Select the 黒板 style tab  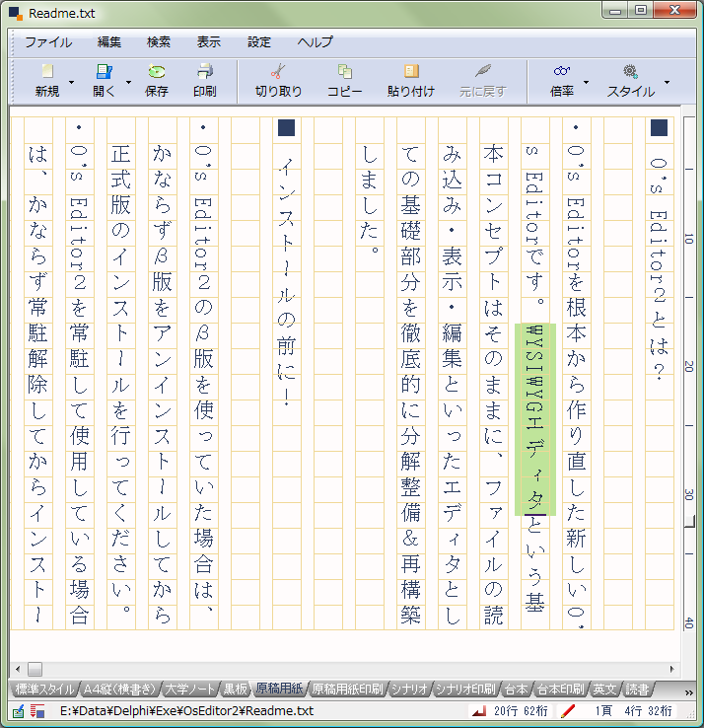coord(236,689)
